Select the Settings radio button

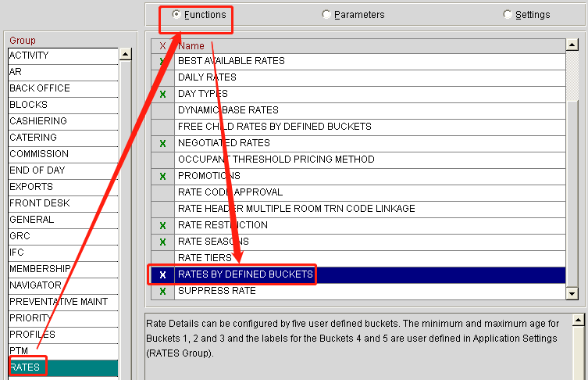(508, 14)
